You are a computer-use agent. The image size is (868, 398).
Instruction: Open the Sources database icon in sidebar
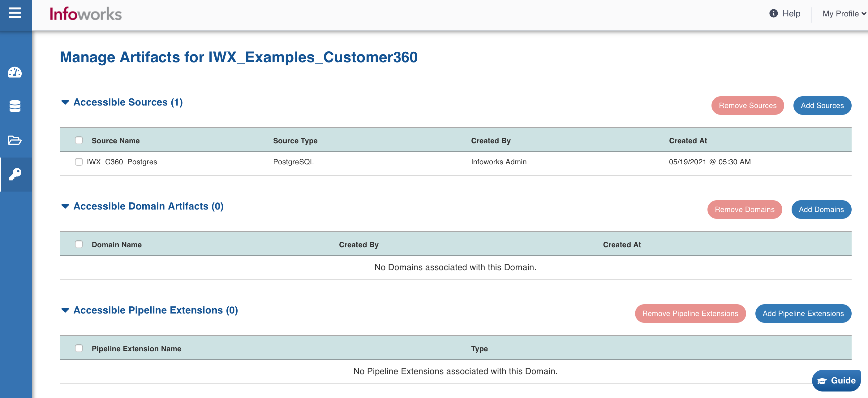tap(15, 106)
